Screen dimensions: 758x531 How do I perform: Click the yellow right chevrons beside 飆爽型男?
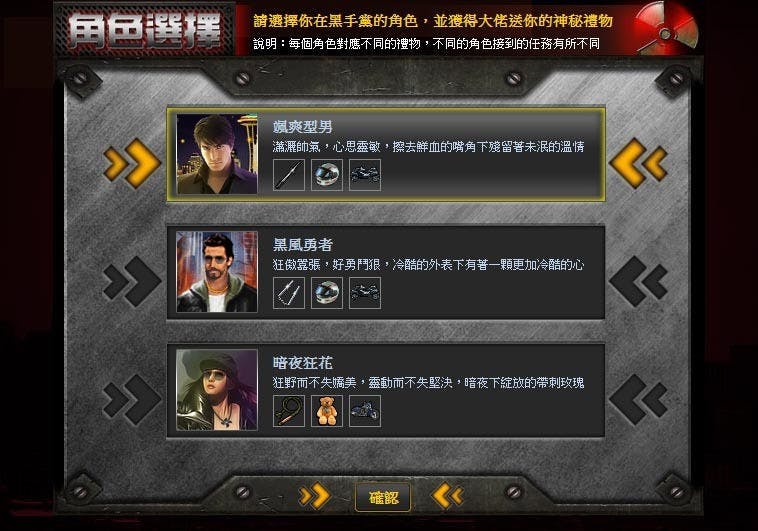[x=132, y=163]
